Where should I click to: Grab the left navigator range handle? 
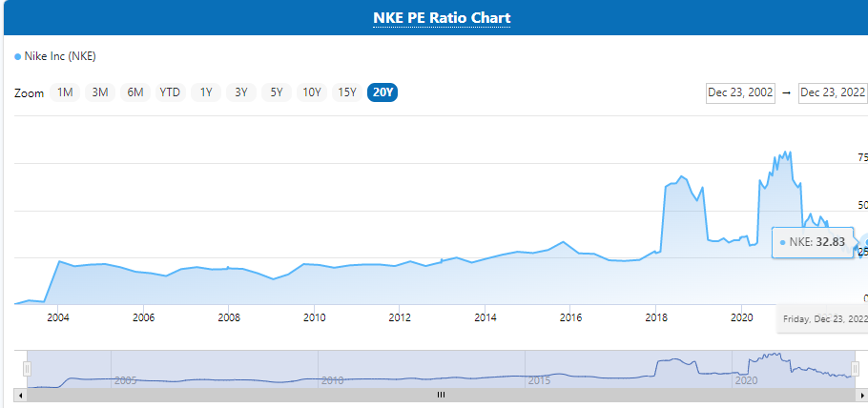[x=27, y=369]
